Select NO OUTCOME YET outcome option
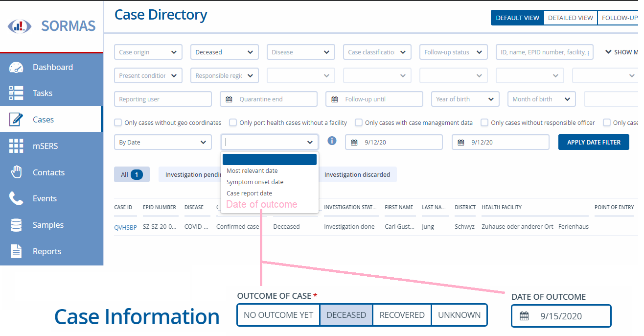Image resolution: width=644 pixels, height=336 pixels. (278, 315)
